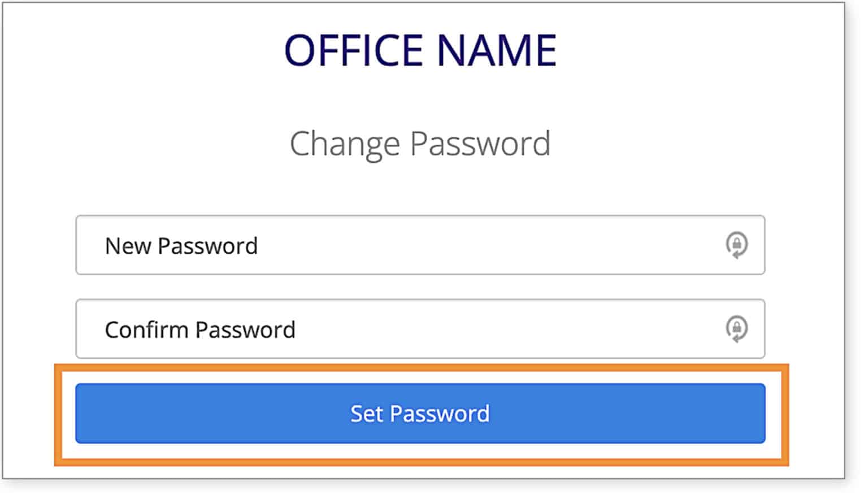This screenshot has width=868, height=500.
Task: Click the OFFICE NAME heading
Action: tap(420, 51)
